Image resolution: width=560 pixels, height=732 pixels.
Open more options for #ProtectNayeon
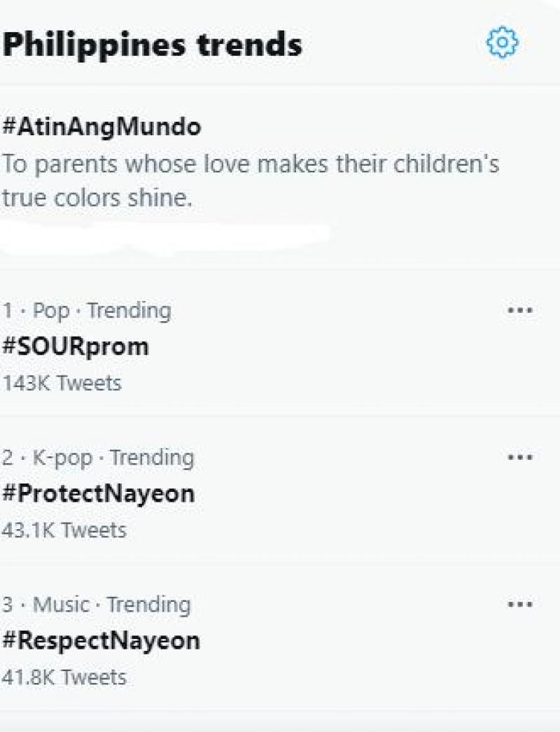(519, 457)
